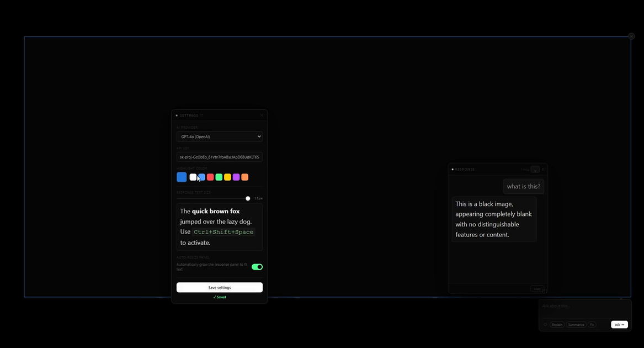This screenshot has height=348, width=644.
Task: Click the Response panel corner resize grip
Action: tap(545, 291)
